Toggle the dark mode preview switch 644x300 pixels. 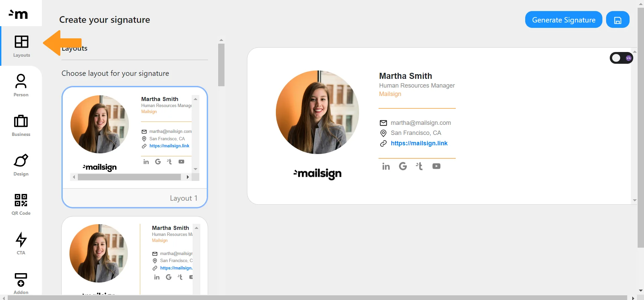pos(622,58)
